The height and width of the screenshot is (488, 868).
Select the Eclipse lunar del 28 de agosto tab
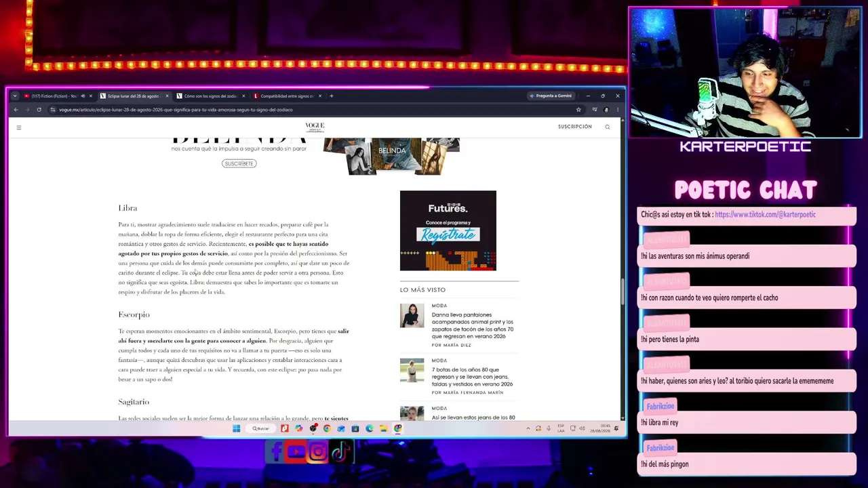point(132,96)
